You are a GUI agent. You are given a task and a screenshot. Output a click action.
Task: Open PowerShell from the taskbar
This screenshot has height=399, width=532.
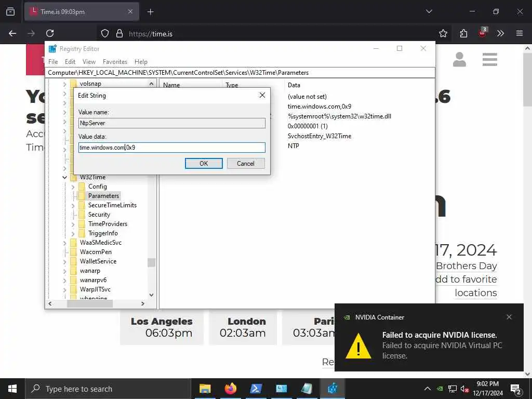click(256, 389)
